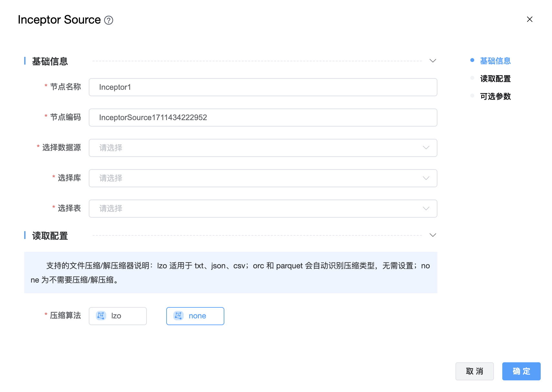Click the lzo option icon
The image size is (552, 392).
point(101,316)
